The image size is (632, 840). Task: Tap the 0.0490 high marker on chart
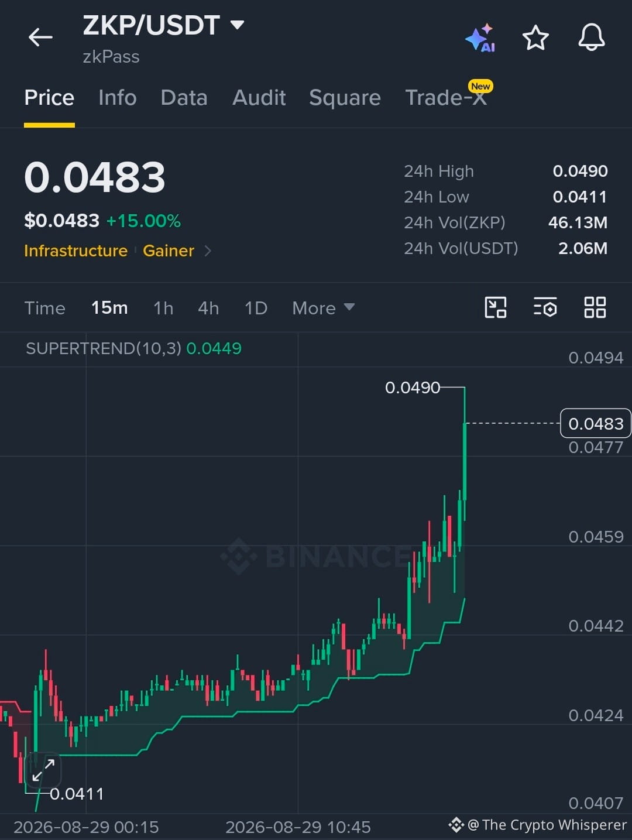tap(413, 388)
